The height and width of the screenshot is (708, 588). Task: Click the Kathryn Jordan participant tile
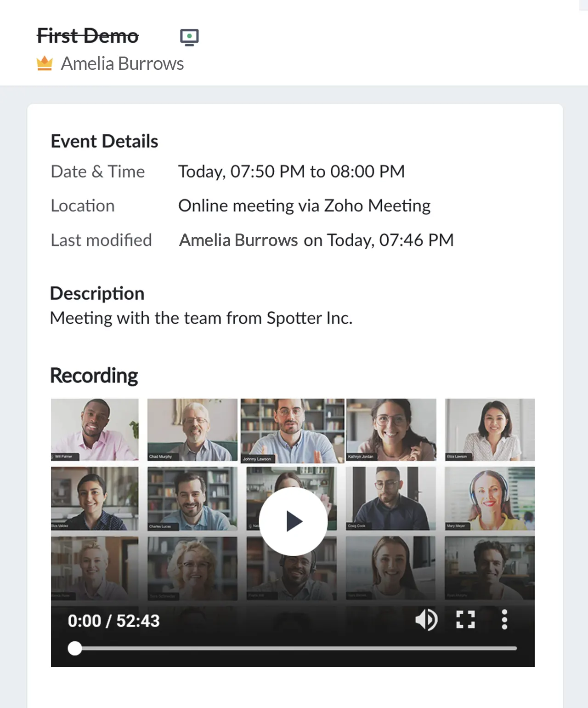[x=391, y=429]
